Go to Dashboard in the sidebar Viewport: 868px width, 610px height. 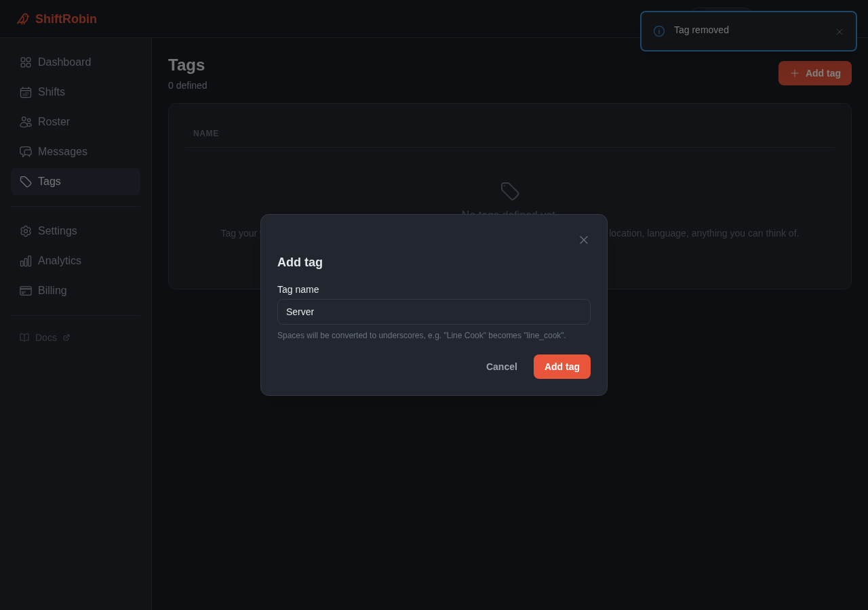(x=75, y=62)
